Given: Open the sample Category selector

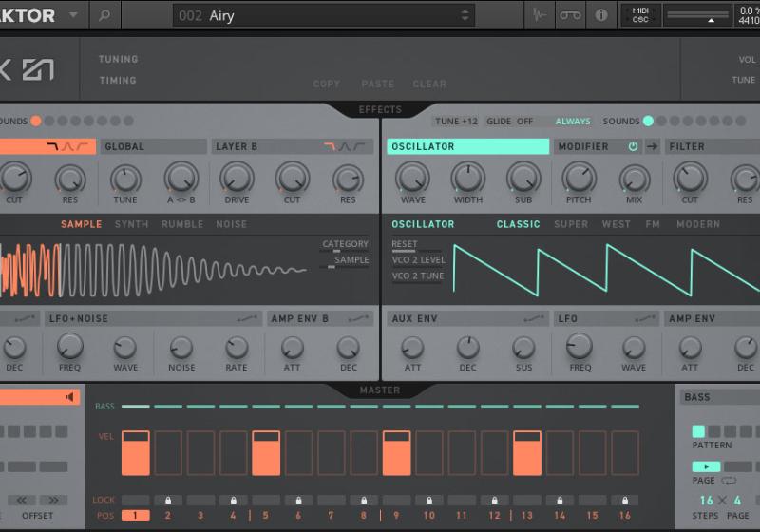Looking at the screenshot, I should [345, 245].
